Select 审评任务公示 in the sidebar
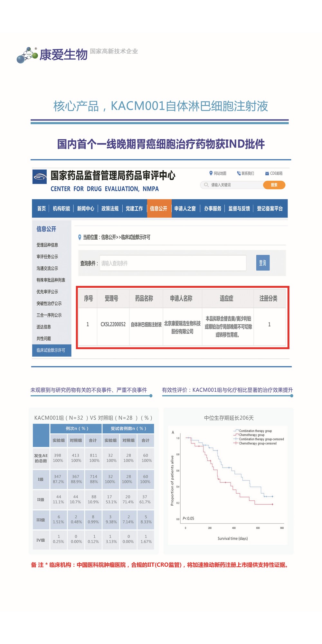Image resolution: width=322 pixels, height=644 pixels. pyautogui.click(x=47, y=257)
